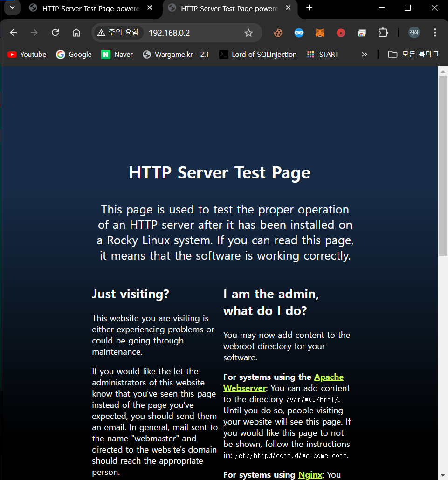
Task: Bookmark this page with the star
Action: tap(248, 33)
